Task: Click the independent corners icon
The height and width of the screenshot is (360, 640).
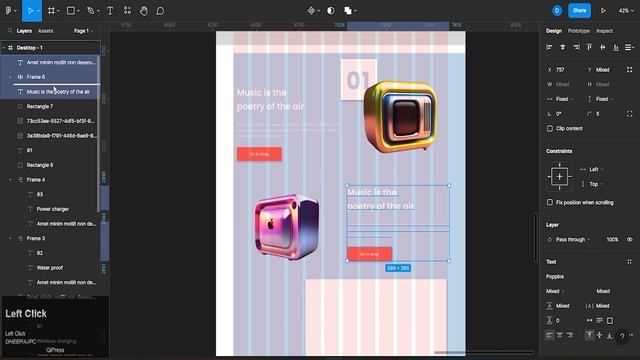Action: 629,114
